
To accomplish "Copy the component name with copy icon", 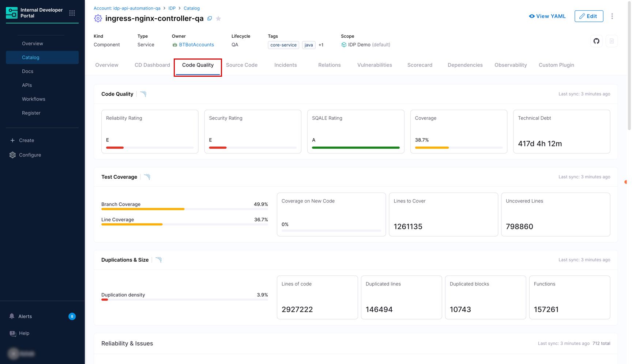I will [210, 18].
